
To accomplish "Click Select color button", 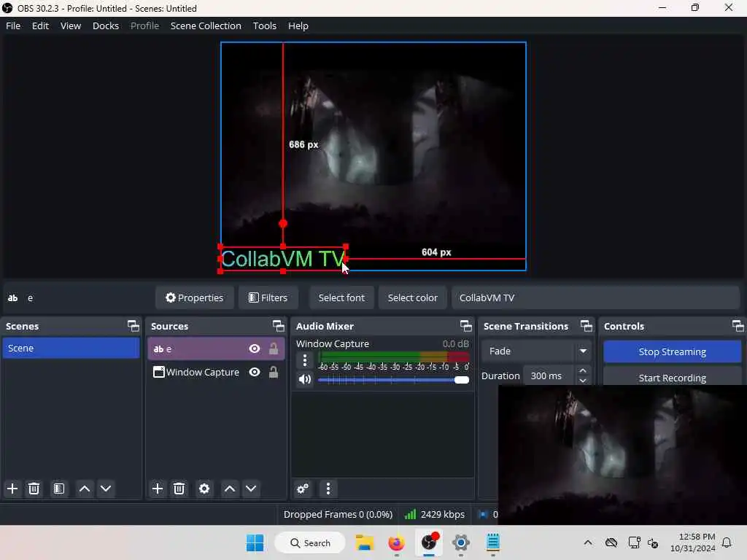I will (413, 298).
